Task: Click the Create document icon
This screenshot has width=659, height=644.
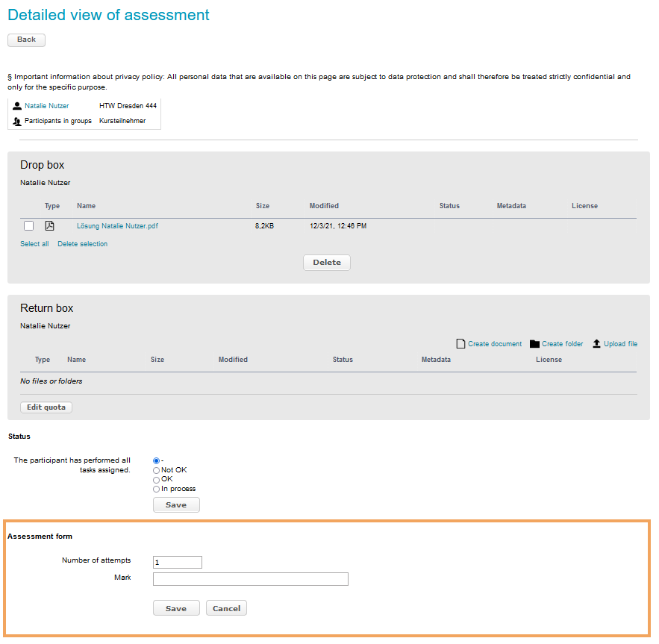Action: pyautogui.click(x=460, y=344)
